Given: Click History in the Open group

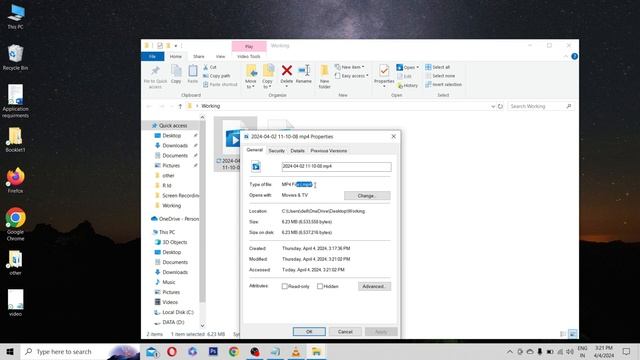Looking at the screenshot, I should (x=407, y=86).
